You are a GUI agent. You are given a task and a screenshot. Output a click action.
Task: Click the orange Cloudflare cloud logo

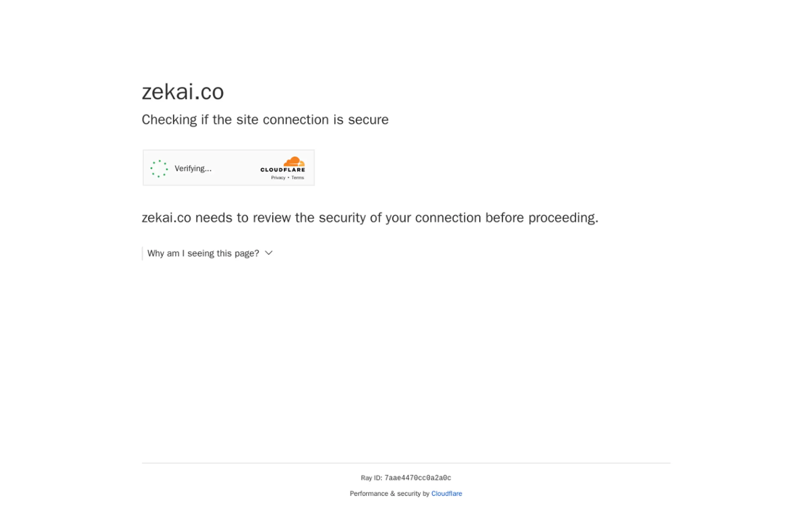(x=294, y=162)
